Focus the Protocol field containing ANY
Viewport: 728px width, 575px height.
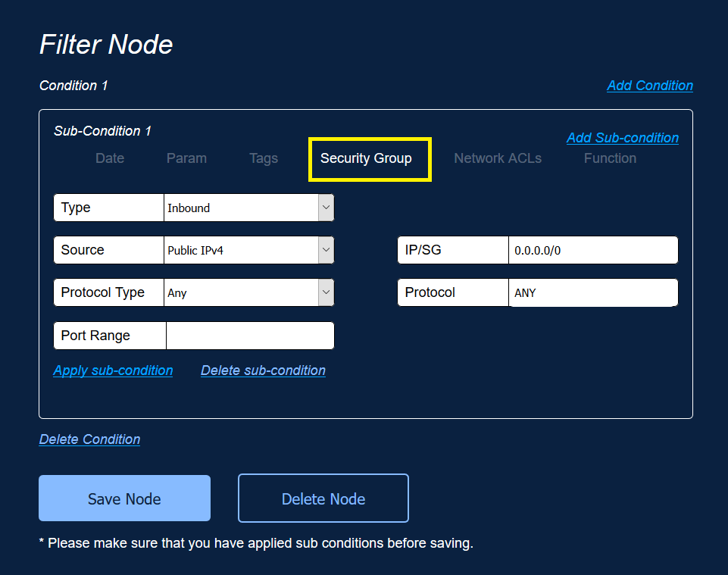point(593,292)
